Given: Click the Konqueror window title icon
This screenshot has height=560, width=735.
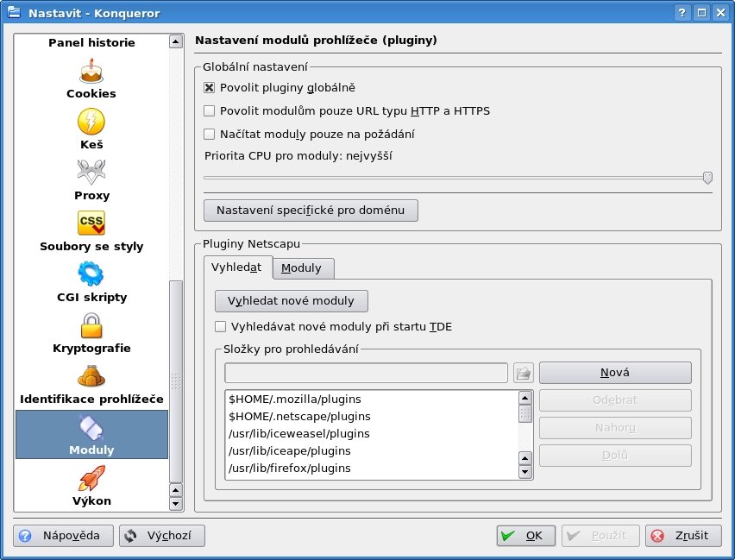Looking at the screenshot, I should (x=14, y=12).
